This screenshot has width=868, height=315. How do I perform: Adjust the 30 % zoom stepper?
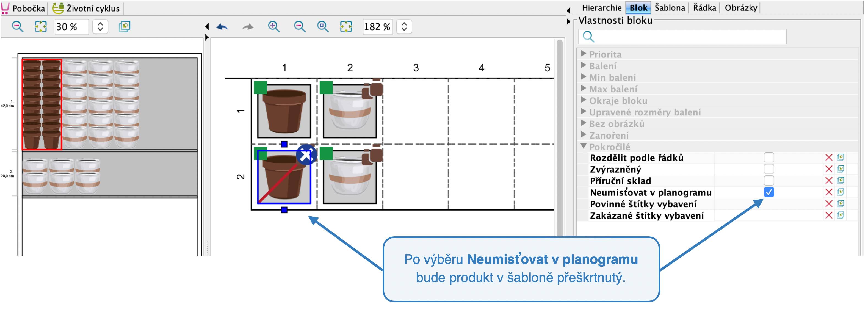[100, 27]
